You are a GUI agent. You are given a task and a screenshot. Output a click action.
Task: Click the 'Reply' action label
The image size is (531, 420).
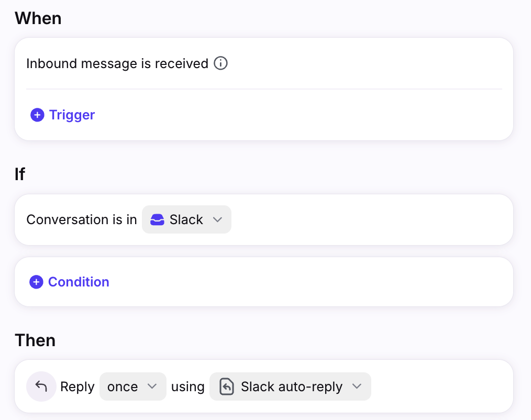(78, 387)
